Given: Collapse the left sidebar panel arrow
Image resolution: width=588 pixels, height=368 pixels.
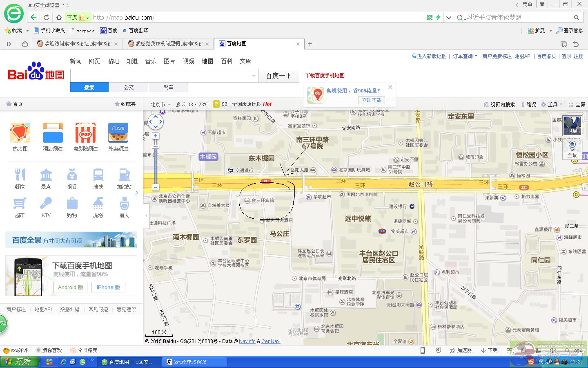Looking at the screenshot, I should (x=146, y=215).
